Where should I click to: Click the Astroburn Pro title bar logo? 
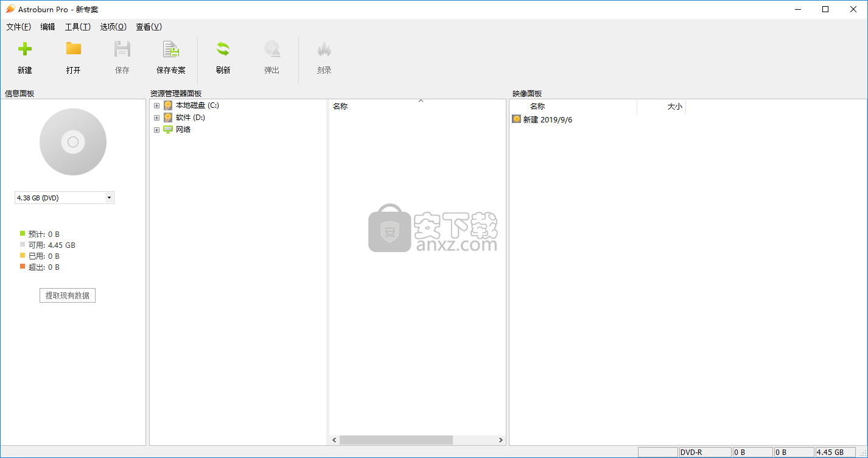10,9
